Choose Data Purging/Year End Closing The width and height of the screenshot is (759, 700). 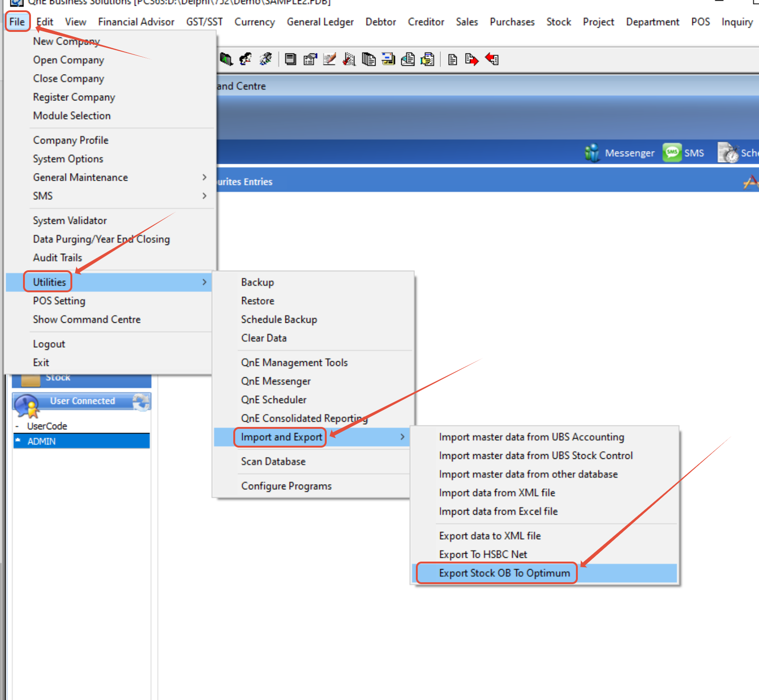(101, 239)
